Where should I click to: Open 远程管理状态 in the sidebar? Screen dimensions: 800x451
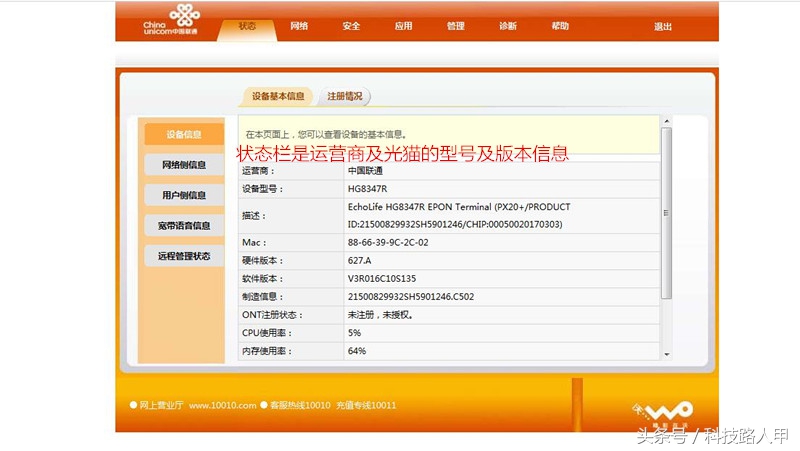(184, 256)
